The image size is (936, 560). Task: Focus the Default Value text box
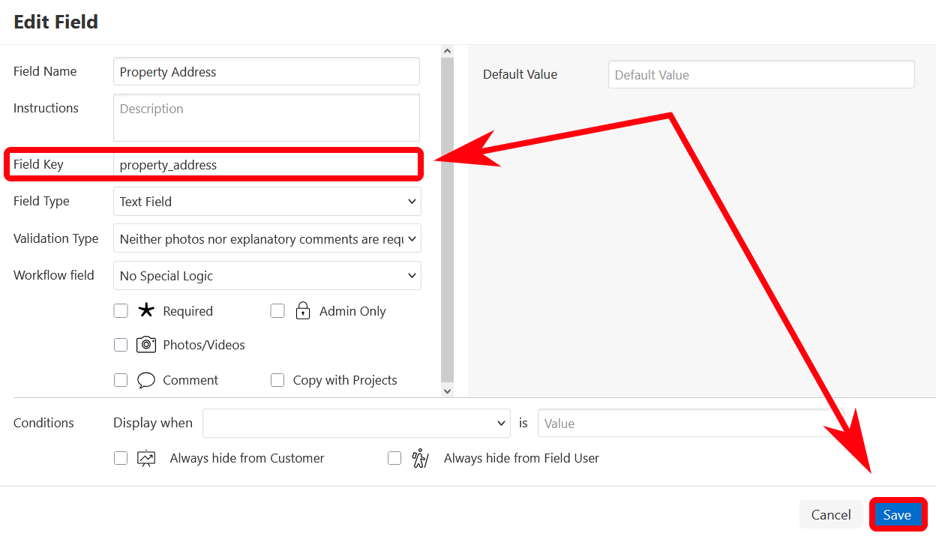761,75
